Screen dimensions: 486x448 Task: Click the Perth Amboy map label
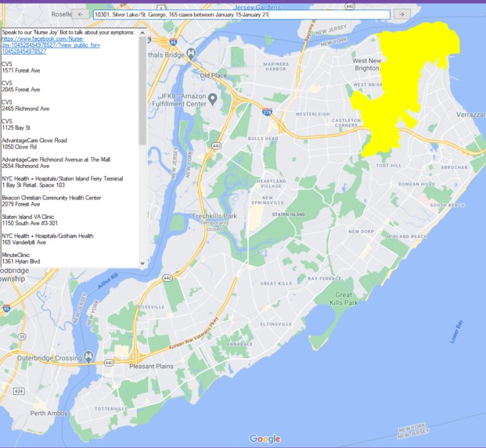(x=49, y=413)
